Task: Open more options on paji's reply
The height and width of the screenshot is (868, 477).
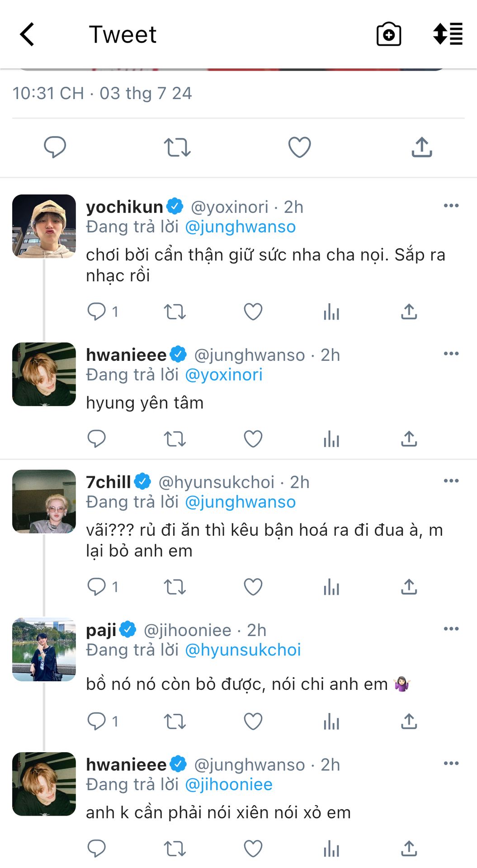Action: [451, 629]
